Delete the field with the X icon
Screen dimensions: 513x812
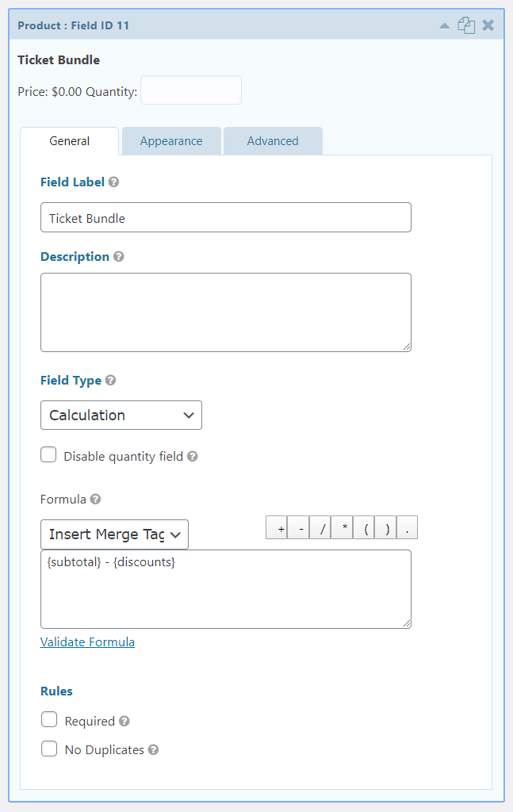click(x=488, y=25)
